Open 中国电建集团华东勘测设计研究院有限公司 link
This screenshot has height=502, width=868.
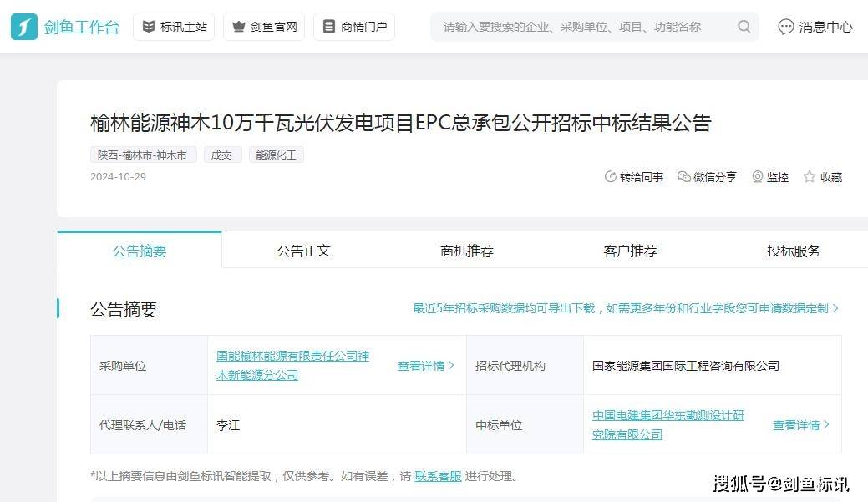point(668,424)
